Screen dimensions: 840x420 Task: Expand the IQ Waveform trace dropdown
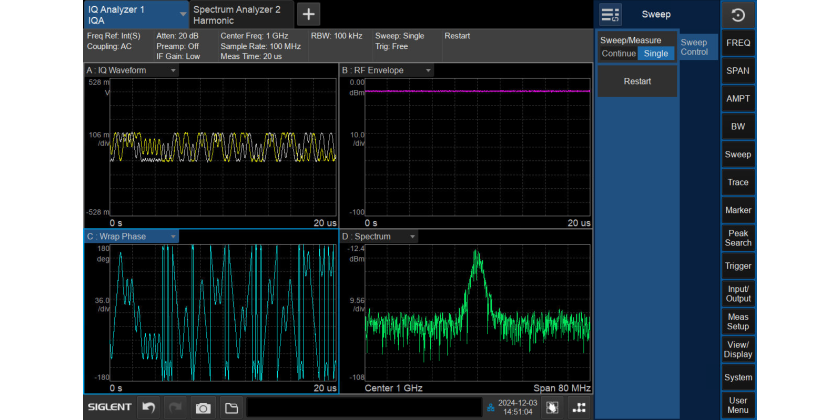click(173, 71)
